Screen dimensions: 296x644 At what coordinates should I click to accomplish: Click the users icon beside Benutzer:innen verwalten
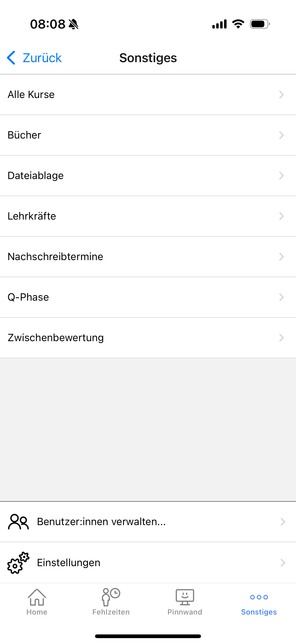point(18,522)
